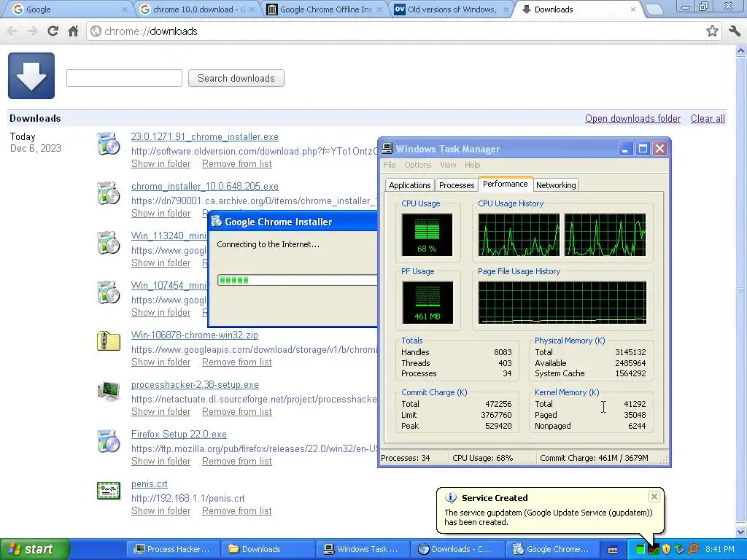747x560 pixels.
Task: Click Show in folder under penis.crt
Action: pyautogui.click(x=160, y=510)
